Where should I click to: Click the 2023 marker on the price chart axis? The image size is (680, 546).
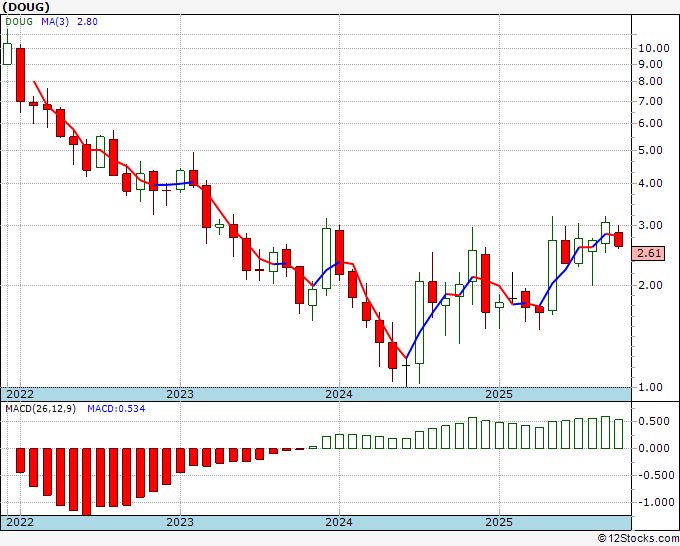(x=180, y=394)
